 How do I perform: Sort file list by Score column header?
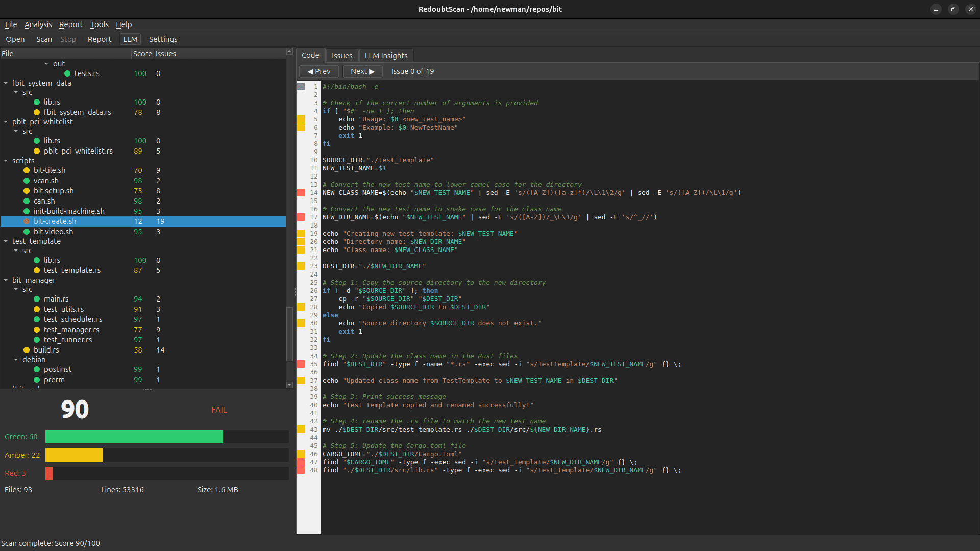tap(142, 54)
